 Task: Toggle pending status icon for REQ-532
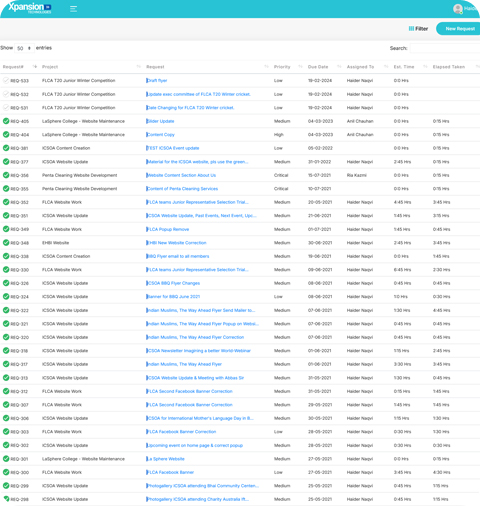pyautogui.click(x=6, y=94)
